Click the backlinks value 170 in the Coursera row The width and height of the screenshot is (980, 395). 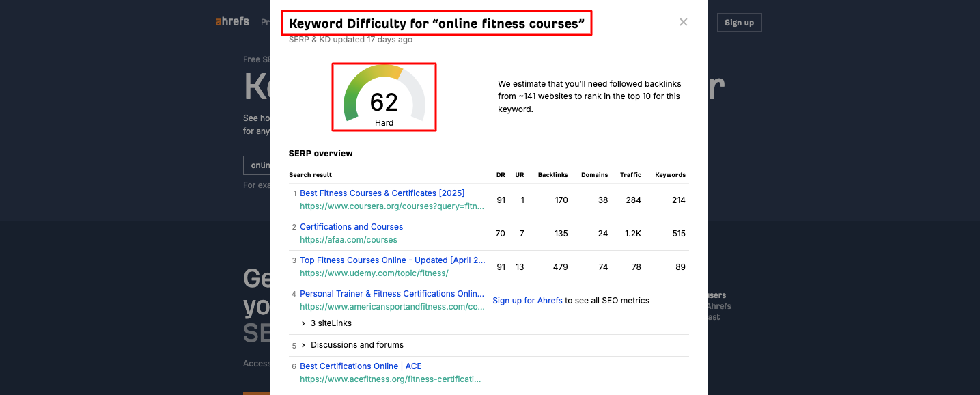pos(561,200)
